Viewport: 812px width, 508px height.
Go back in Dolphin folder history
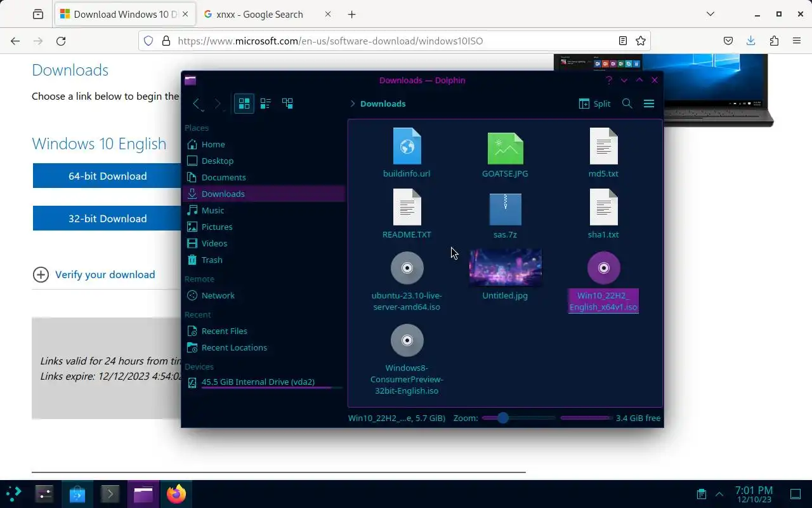(197, 104)
